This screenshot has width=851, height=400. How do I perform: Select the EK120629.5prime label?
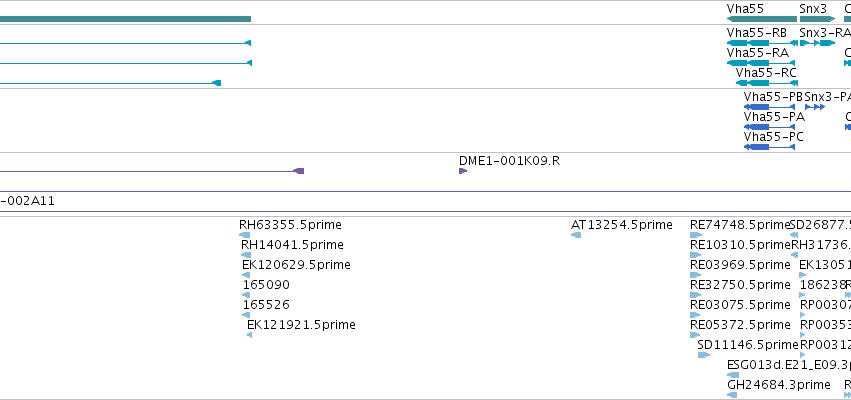[x=296, y=265]
